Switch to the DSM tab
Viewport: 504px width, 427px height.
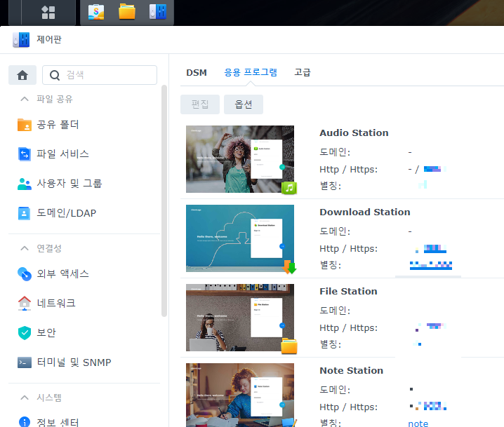(x=197, y=72)
